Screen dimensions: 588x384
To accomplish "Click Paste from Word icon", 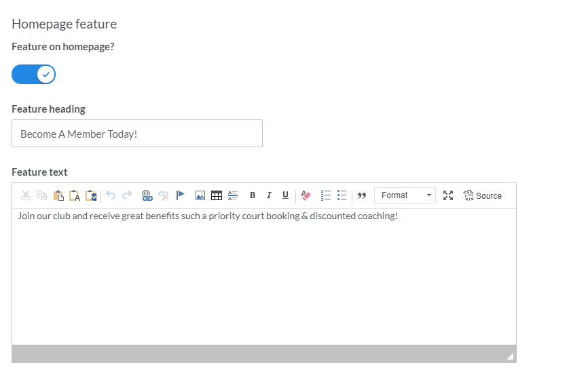I will (x=91, y=195).
